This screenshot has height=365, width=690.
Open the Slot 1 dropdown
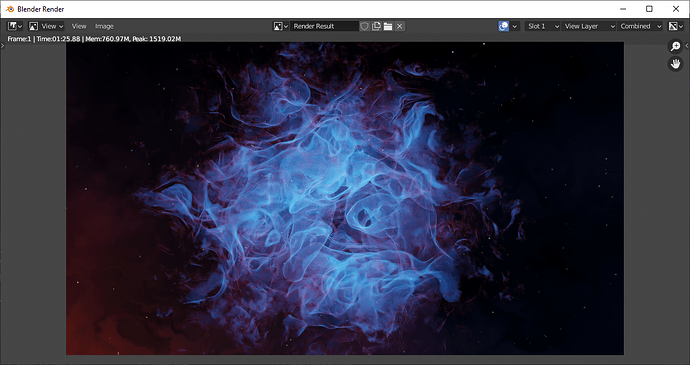pos(543,26)
